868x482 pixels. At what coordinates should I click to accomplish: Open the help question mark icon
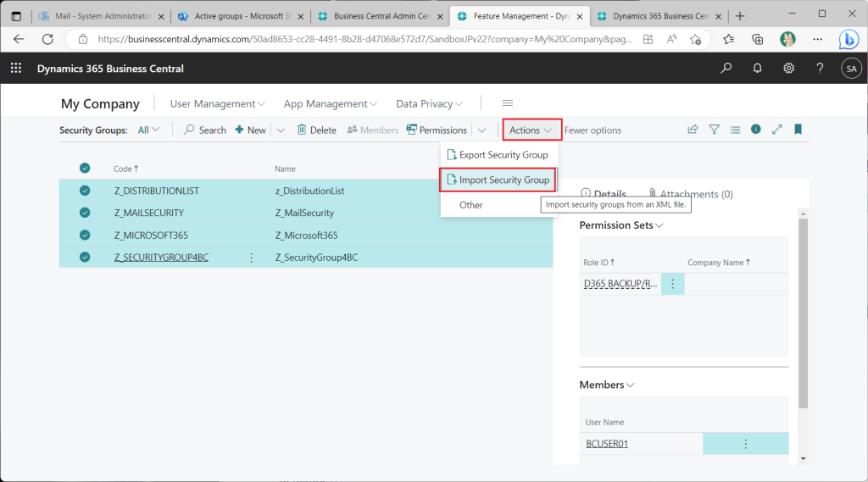coord(820,68)
